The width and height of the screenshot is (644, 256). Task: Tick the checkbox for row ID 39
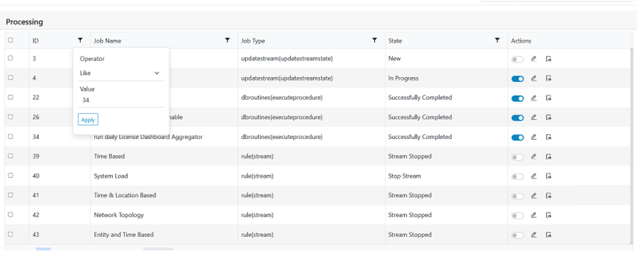point(10,156)
